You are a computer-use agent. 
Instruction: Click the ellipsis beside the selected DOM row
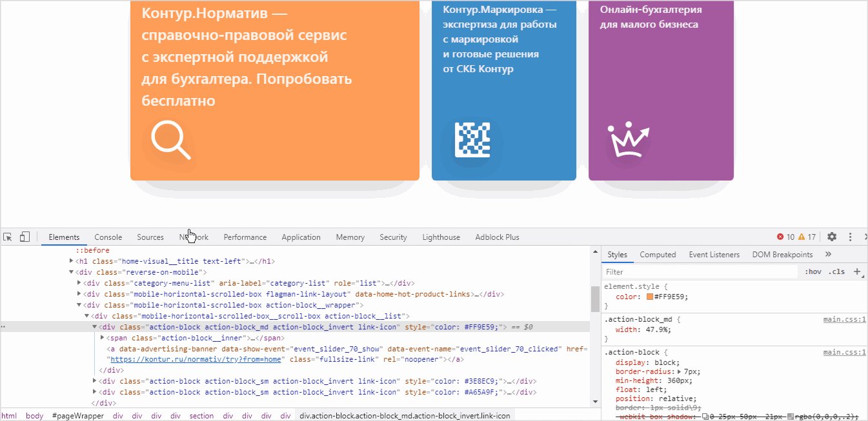[3, 327]
